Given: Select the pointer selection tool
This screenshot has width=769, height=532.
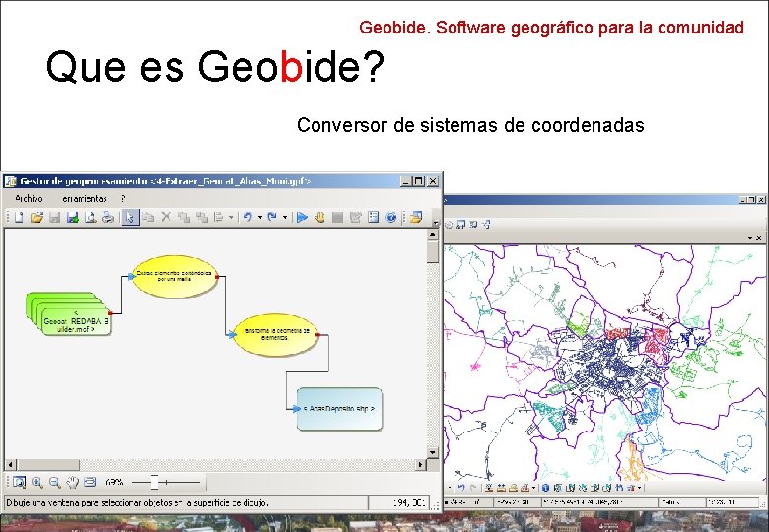Looking at the screenshot, I should coord(130,217).
